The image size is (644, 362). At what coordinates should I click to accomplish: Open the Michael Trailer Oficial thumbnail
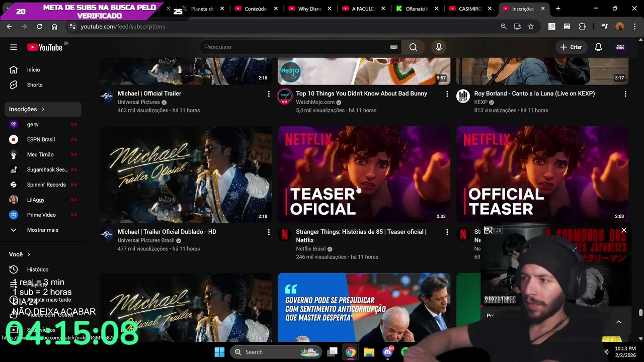pos(186,174)
